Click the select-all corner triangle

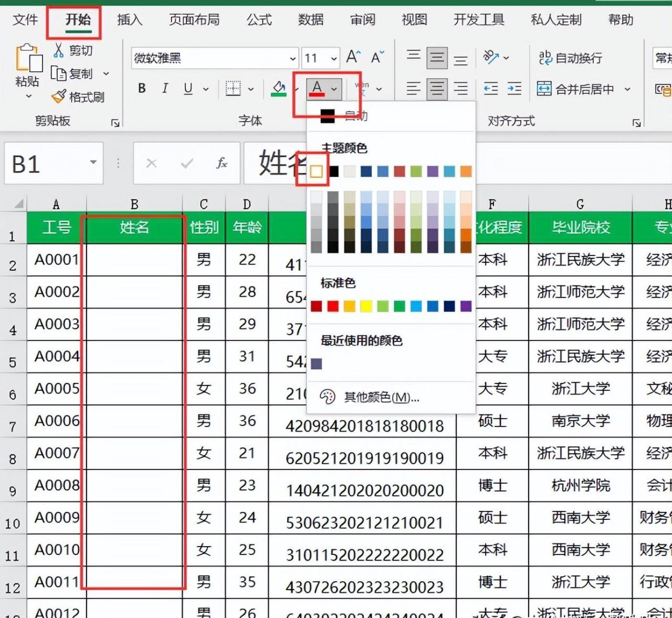click(x=18, y=204)
